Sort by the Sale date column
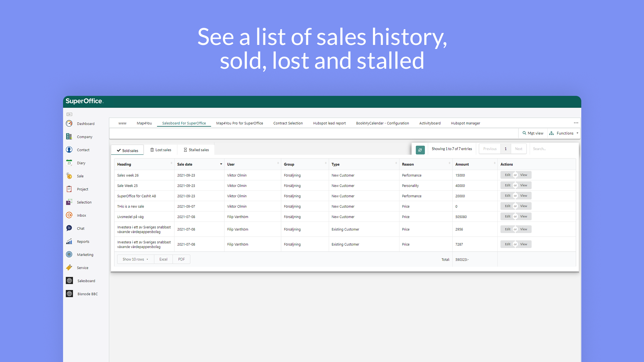Screen dimensions: 644x362 (x=200, y=164)
